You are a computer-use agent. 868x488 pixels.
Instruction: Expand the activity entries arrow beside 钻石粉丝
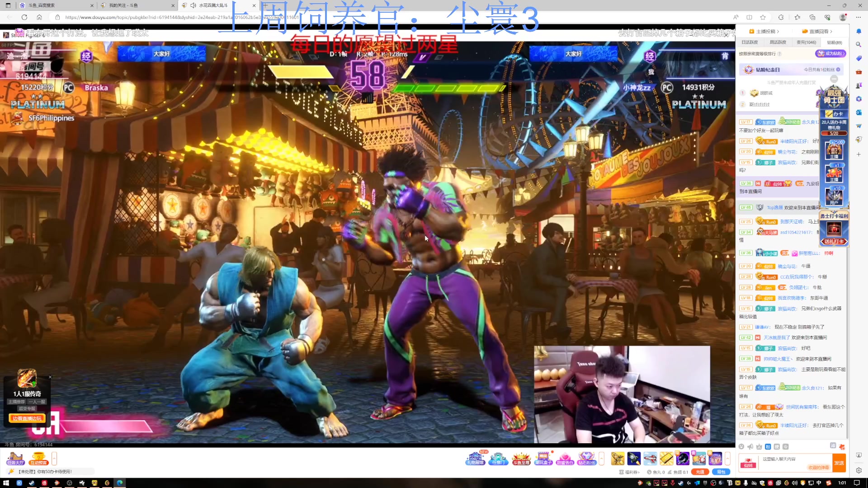point(601,458)
